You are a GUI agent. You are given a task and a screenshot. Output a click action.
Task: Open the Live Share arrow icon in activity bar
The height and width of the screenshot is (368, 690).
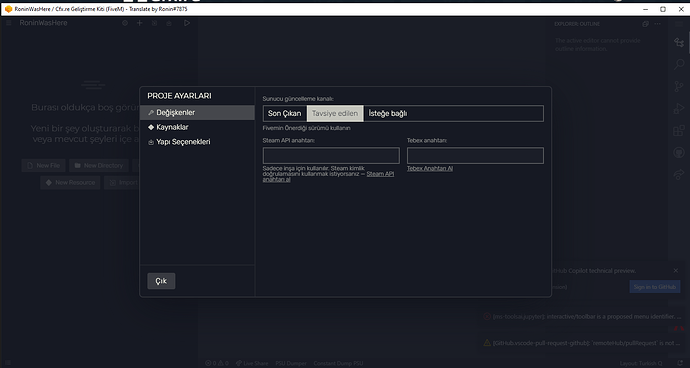pos(679,175)
